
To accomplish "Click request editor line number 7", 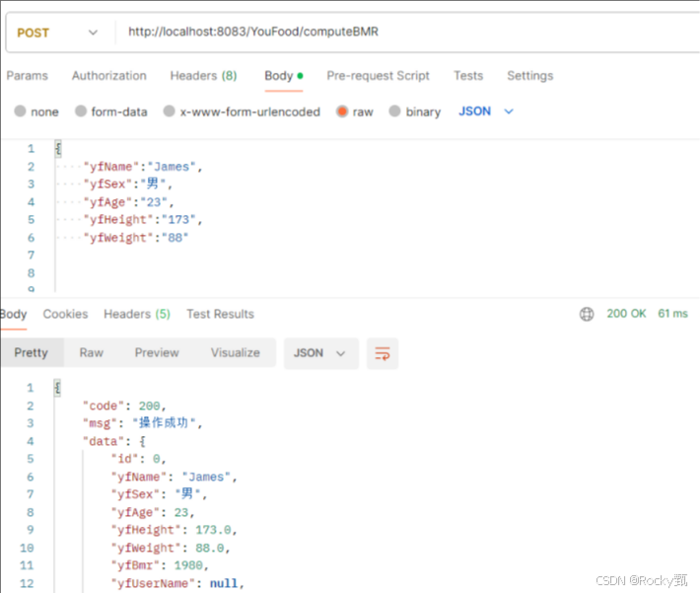I will coord(31,256).
